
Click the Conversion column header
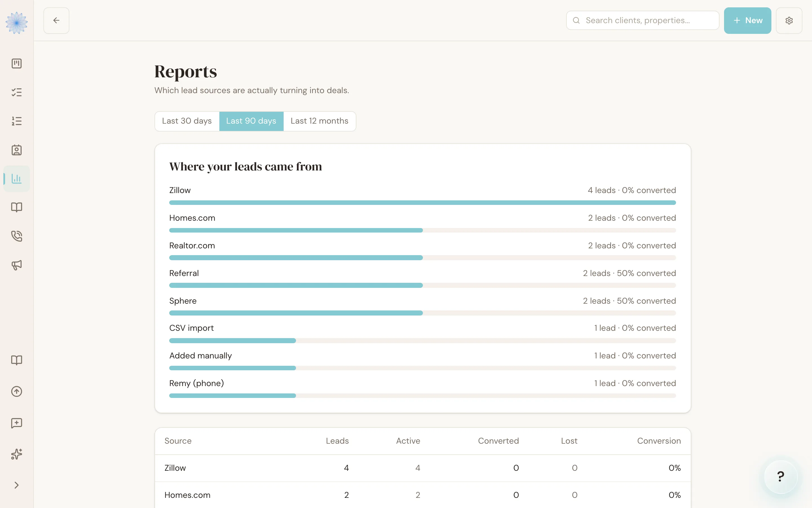[x=659, y=441]
